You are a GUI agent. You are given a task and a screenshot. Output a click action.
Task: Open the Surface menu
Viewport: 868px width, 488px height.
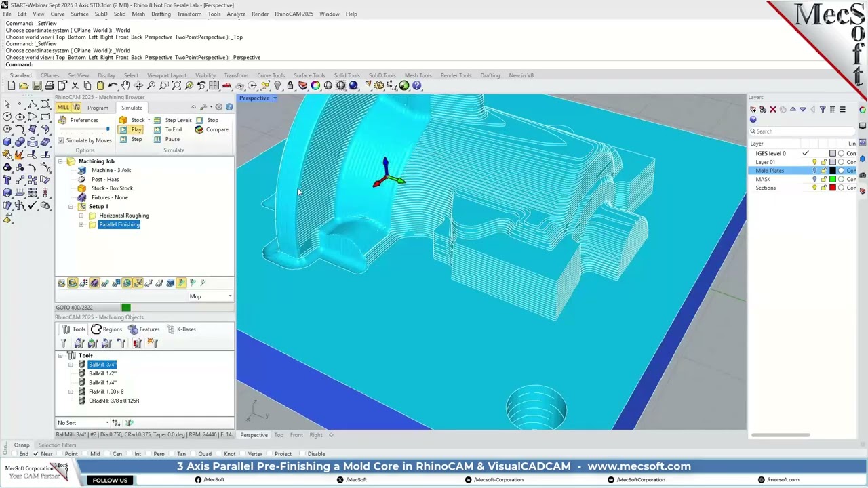pyautogui.click(x=79, y=14)
